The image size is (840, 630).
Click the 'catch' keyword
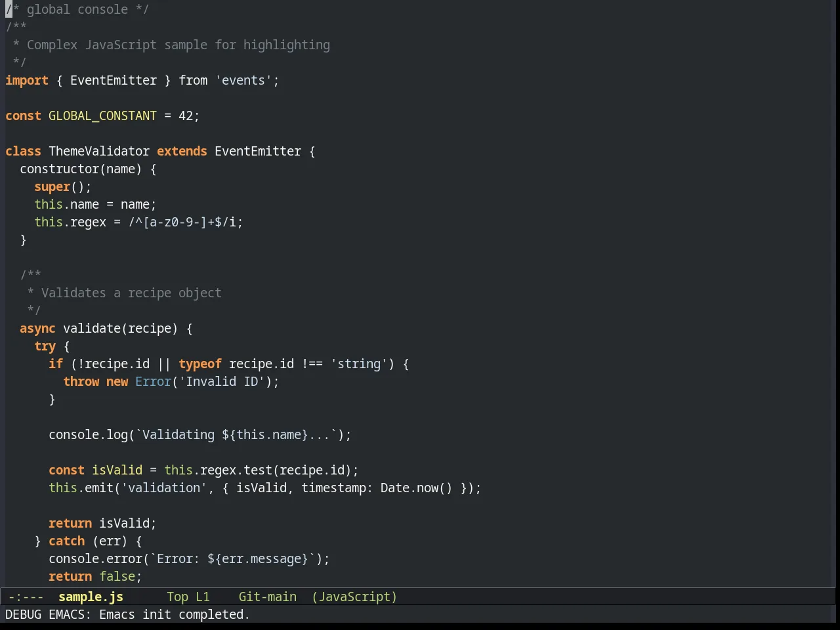click(66, 541)
